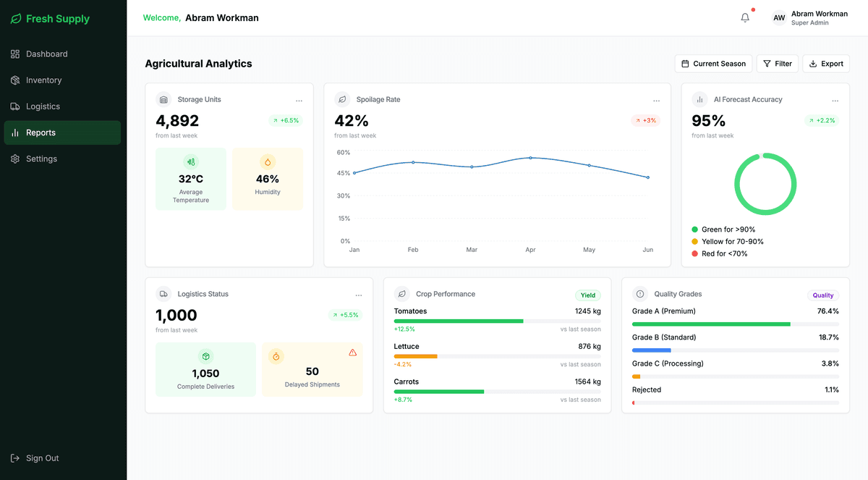Open the Storage Units card options menu
Viewport: 868px width, 480px height.
click(x=299, y=101)
